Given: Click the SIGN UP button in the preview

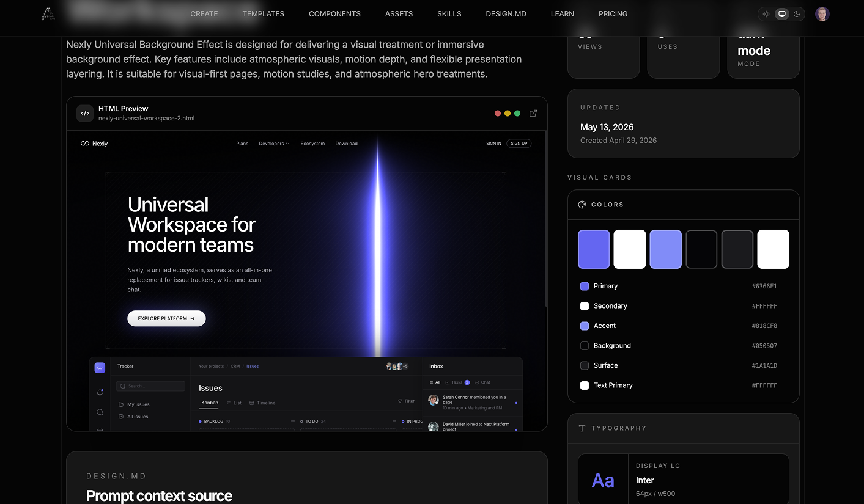Looking at the screenshot, I should [519, 144].
